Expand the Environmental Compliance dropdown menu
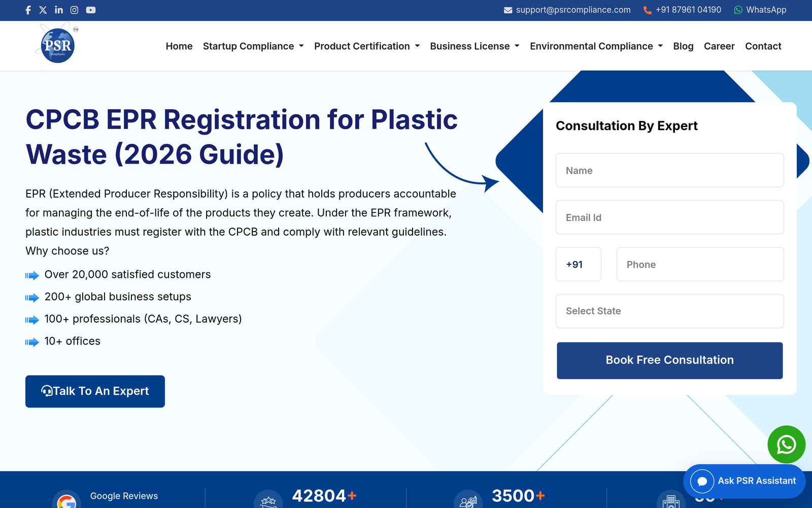This screenshot has height=508, width=812. pos(596,46)
